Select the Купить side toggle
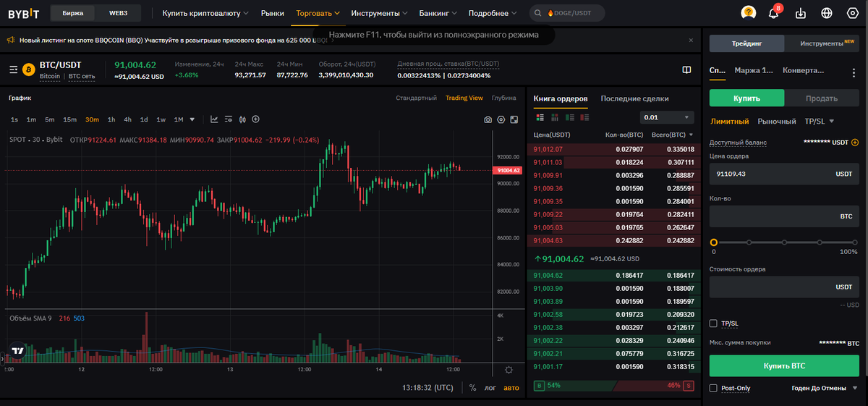Screen dimensions: 868x406 click(x=746, y=98)
